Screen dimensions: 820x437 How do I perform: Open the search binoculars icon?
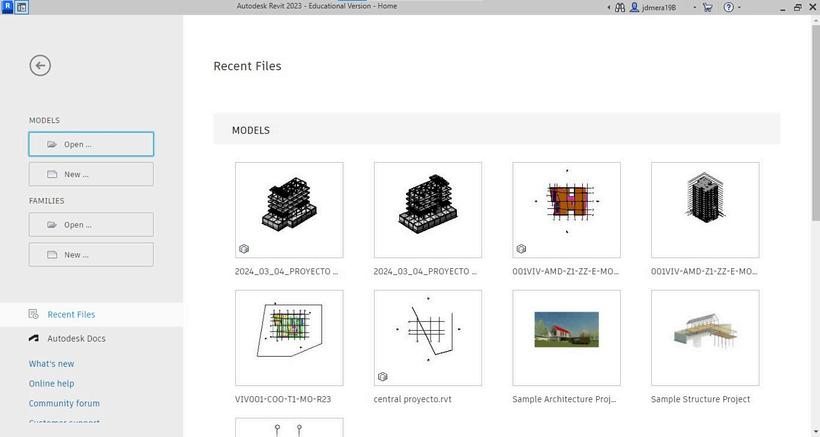point(620,7)
